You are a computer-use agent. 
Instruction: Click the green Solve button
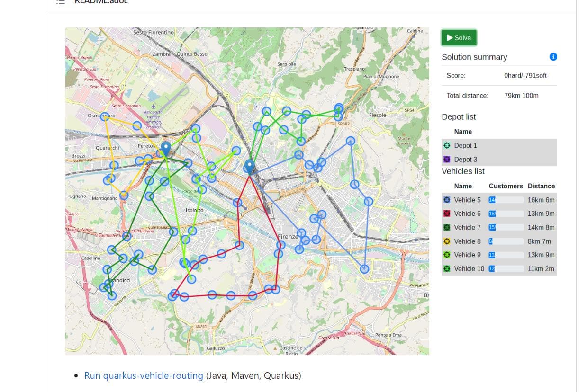[x=459, y=38]
